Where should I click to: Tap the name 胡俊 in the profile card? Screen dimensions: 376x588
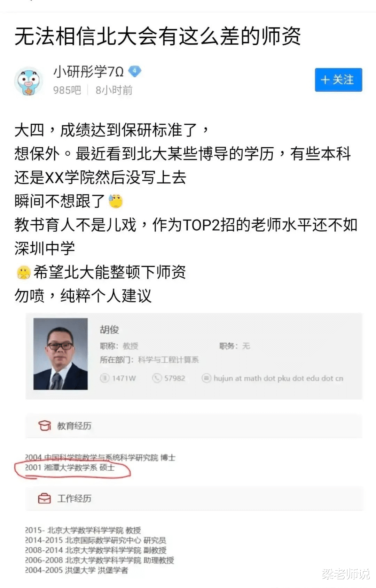point(109,330)
